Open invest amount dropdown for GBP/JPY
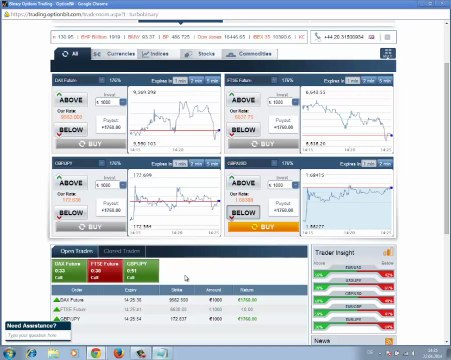This screenshot has width=451, height=360. (123, 185)
